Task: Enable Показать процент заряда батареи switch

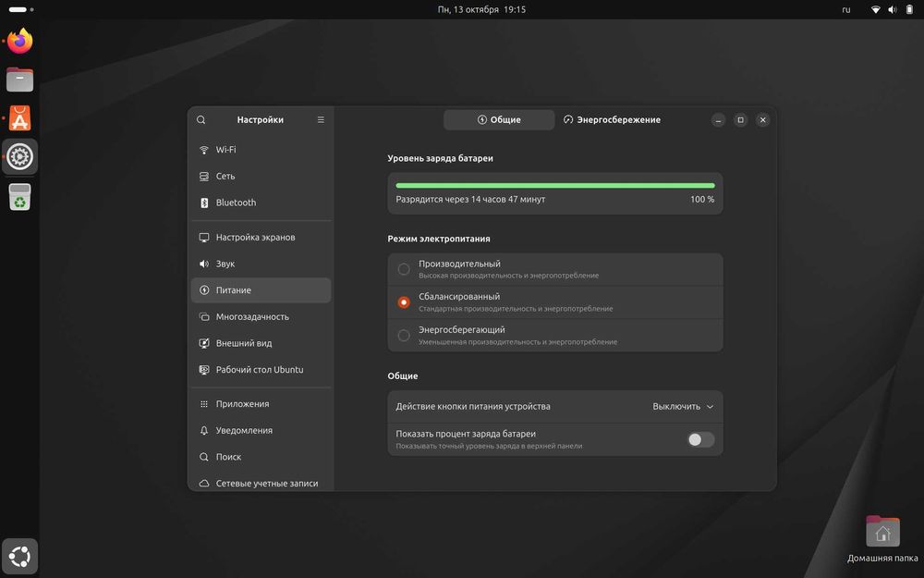Action: (x=700, y=439)
